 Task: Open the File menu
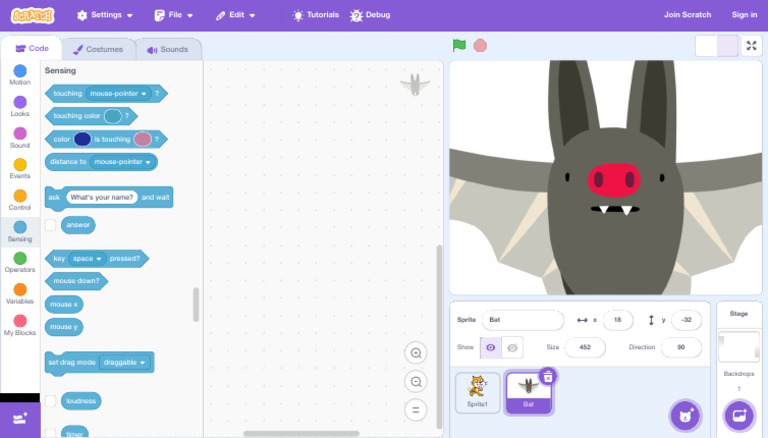click(173, 15)
